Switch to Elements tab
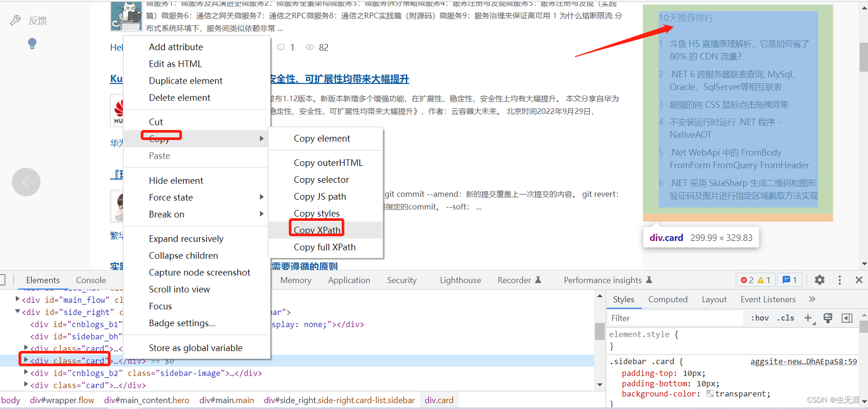The width and height of the screenshot is (868, 409). pyautogui.click(x=43, y=280)
